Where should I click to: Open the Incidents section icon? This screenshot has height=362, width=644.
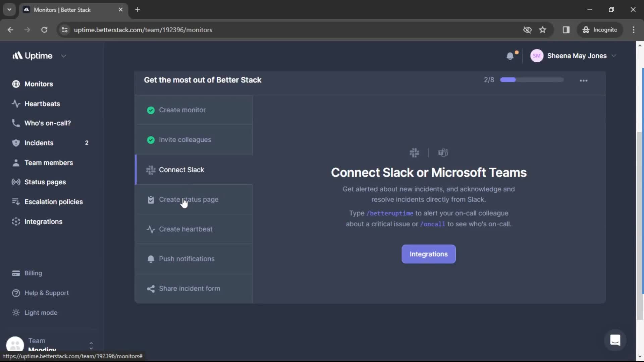(16, 143)
